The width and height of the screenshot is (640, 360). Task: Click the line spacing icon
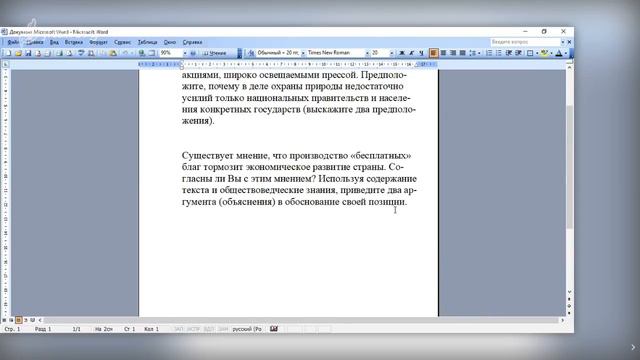[473, 53]
